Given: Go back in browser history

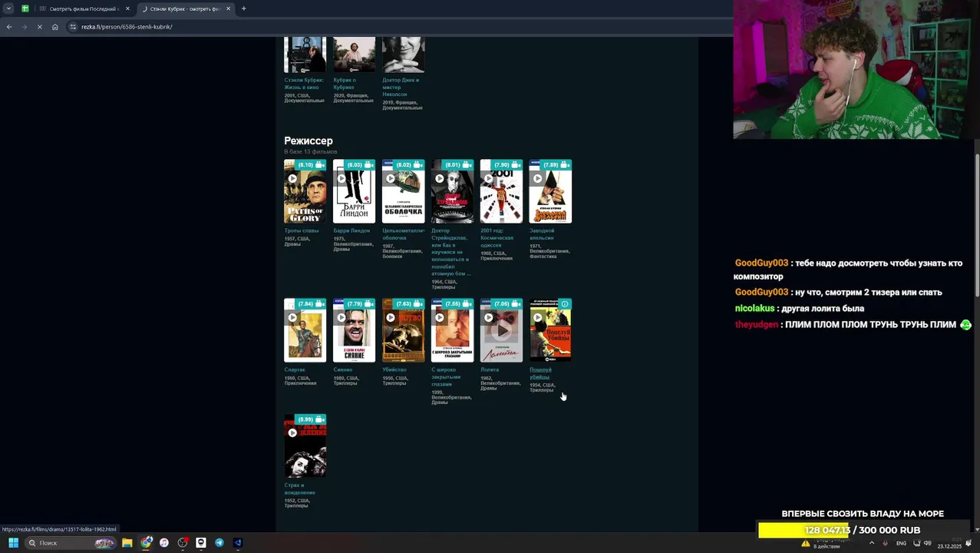Looking at the screenshot, I should [x=9, y=27].
